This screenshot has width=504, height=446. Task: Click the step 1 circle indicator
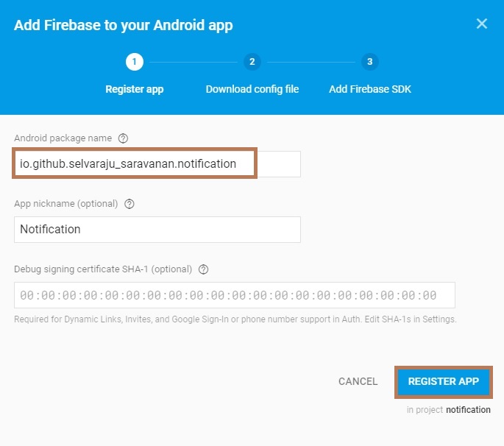[x=135, y=62]
